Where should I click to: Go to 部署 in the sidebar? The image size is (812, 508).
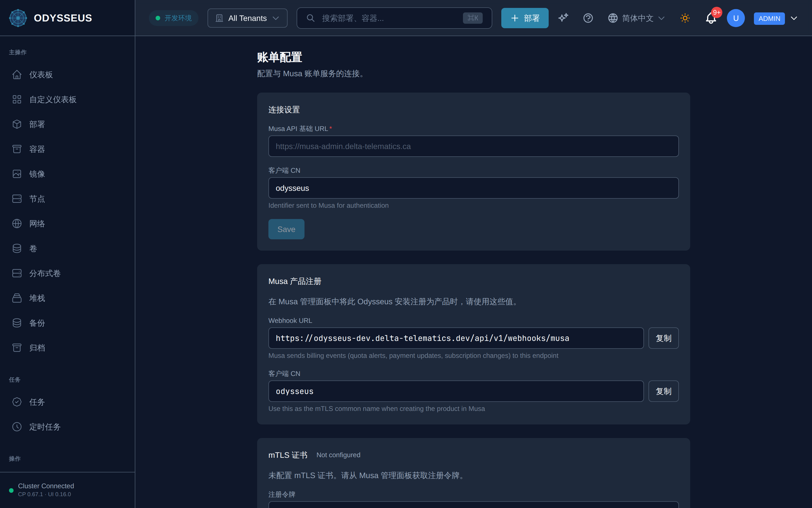coord(67,124)
